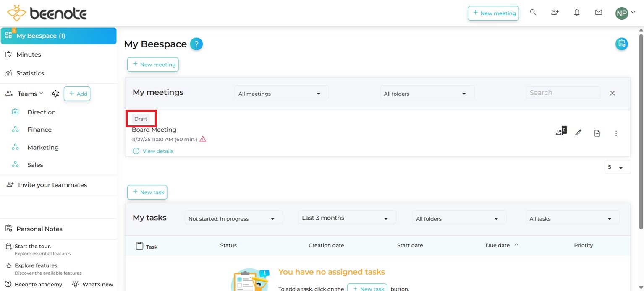Go to Statistics in the sidebar
The height and width of the screenshot is (291, 644).
pyautogui.click(x=30, y=73)
